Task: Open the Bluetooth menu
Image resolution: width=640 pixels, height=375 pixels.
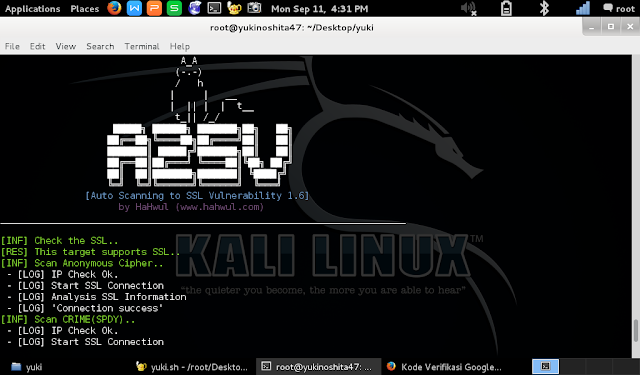Action: pos(544,9)
